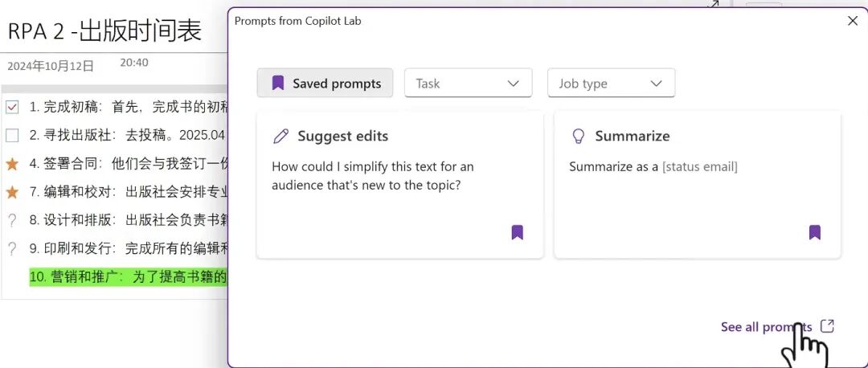Image resolution: width=868 pixels, height=368 pixels.
Task: Close the Prompts from Copilot Lab panel
Action: click(853, 21)
